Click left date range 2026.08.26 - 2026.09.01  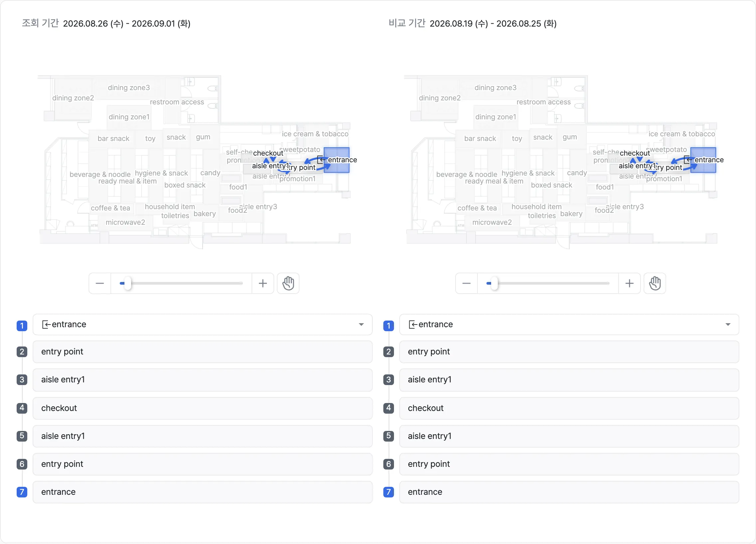[x=127, y=24]
